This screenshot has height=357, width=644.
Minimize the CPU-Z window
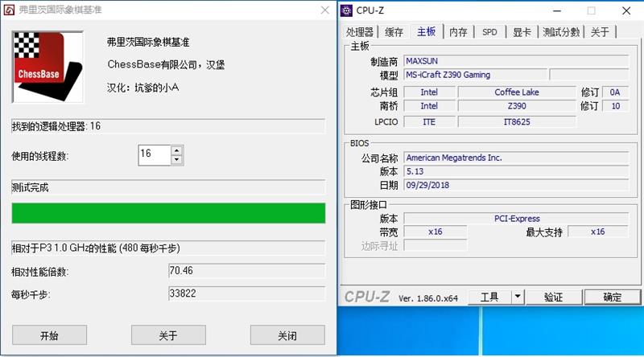tap(557, 10)
